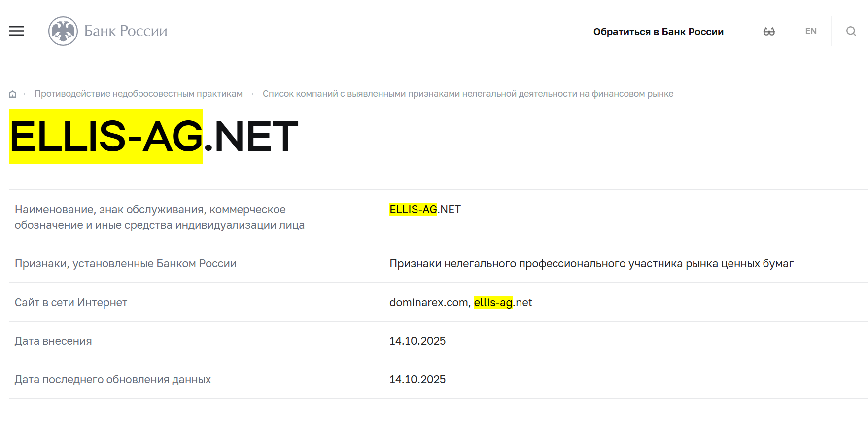This screenshot has height=439, width=868.
Task: Expand breadcrumb trail at Противодействие недобросовестным практикам
Action: click(x=139, y=93)
